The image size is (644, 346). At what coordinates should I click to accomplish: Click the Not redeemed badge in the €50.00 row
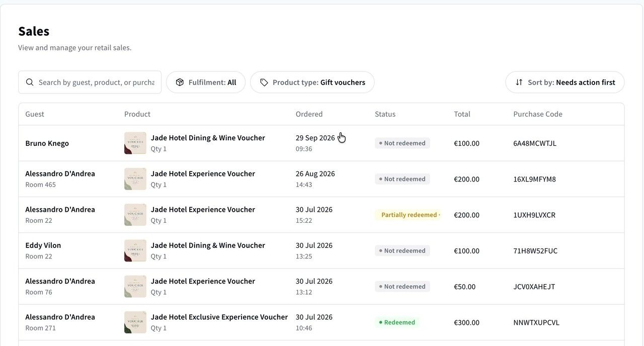(x=402, y=286)
